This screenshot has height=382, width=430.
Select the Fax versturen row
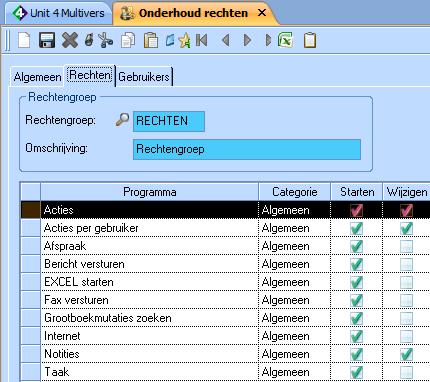(225, 300)
